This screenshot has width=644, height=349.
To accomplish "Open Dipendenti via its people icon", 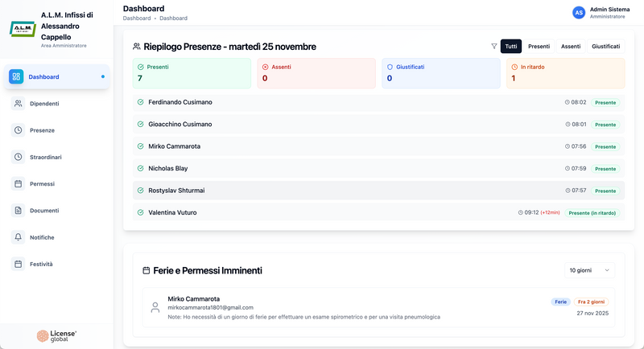I will coord(18,104).
